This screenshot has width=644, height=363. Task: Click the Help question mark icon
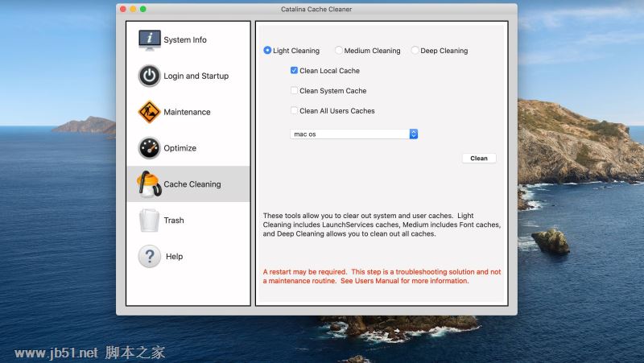pos(150,256)
